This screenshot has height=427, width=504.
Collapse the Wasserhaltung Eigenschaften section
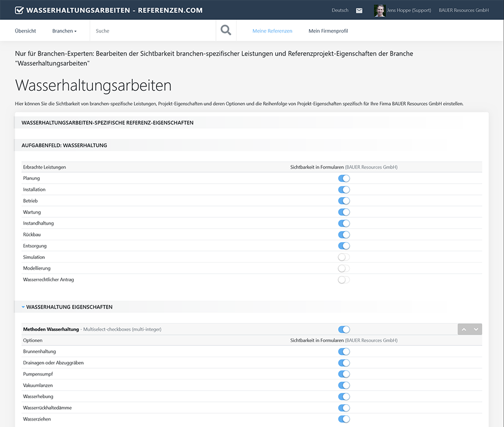coord(22,307)
